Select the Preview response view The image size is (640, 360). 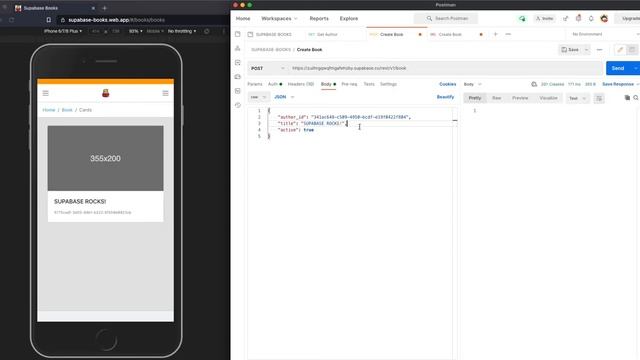coord(520,98)
